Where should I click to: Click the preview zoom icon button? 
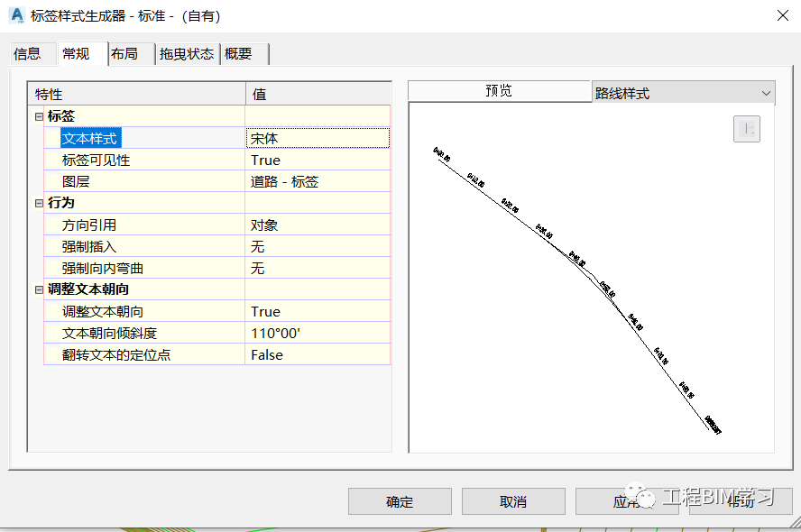point(746,129)
